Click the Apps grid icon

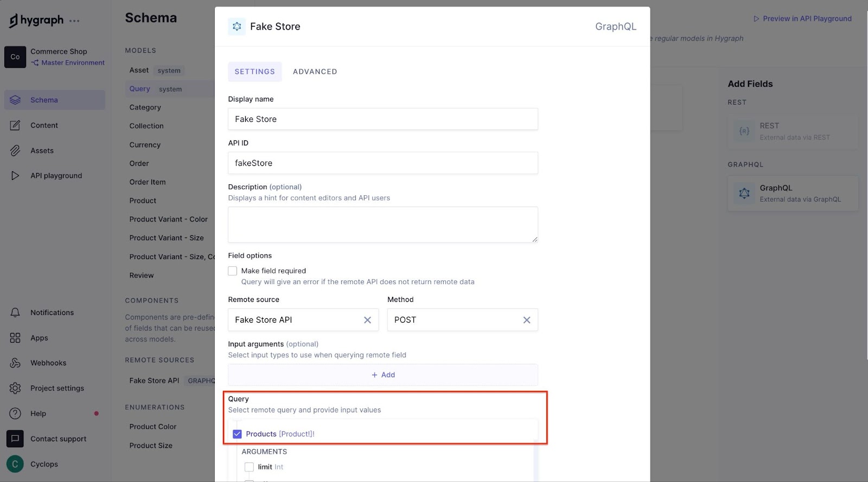[15, 338]
